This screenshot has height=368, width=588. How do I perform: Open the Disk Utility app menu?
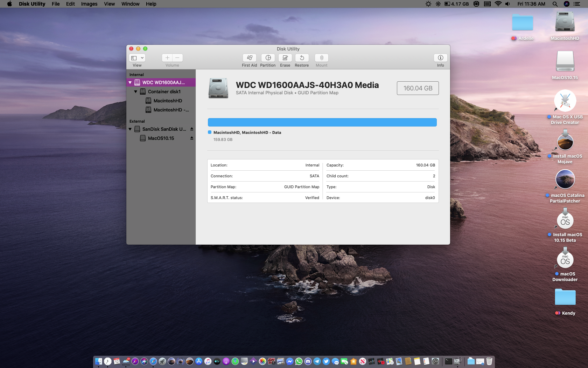pos(32,4)
